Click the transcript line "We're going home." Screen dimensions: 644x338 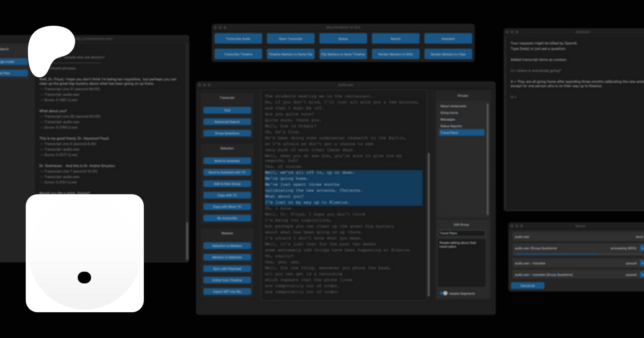(x=287, y=178)
